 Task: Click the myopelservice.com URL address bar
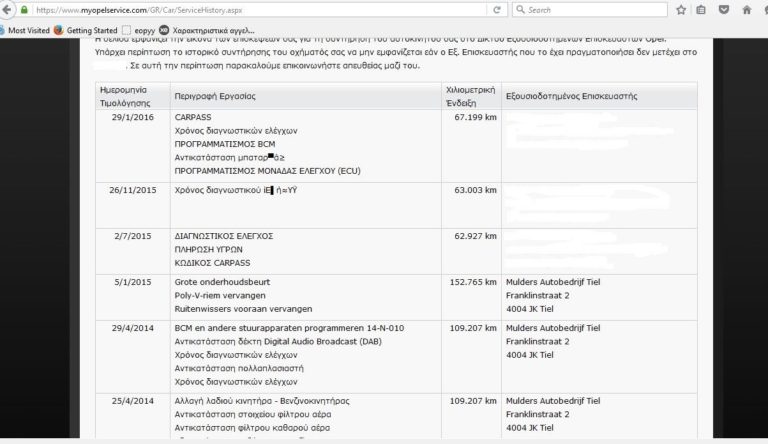[x=250, y=10]
